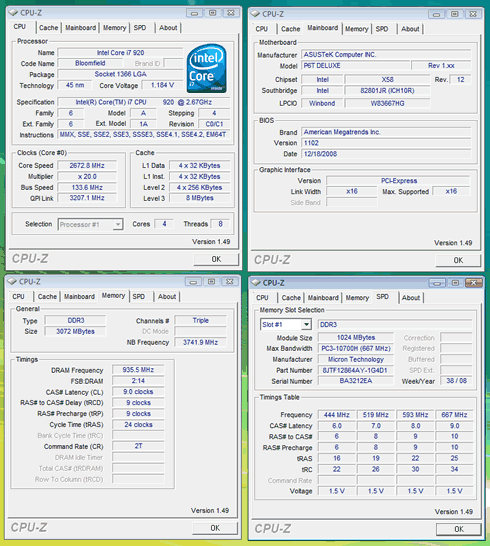490x546 pixels.
Task: Open Mainboard tab in the Memory window
Action: point(79,296)
